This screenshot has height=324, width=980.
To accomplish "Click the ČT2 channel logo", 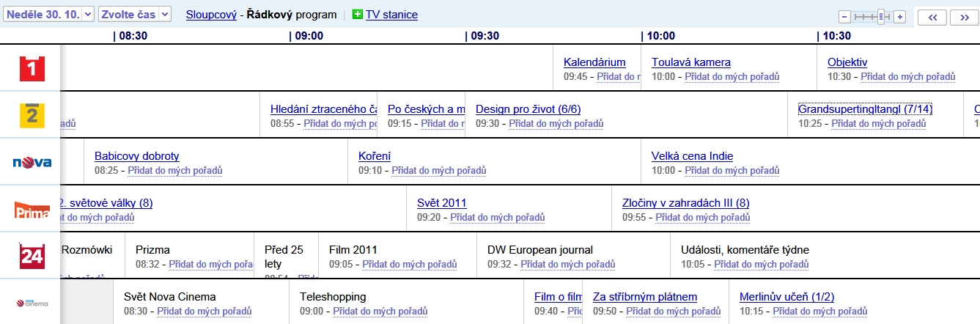I will point(32,116).
